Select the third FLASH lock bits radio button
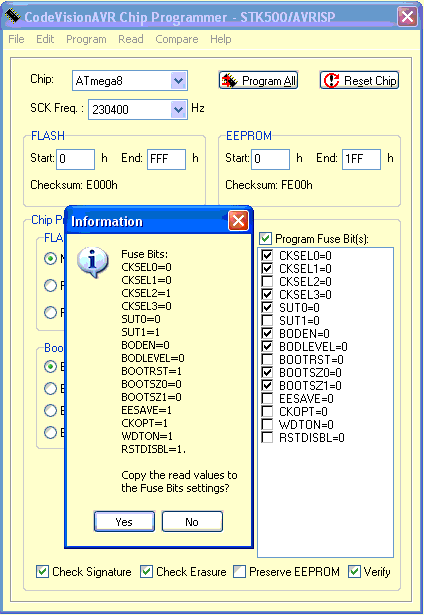The image size is (424, 615). 50,313
